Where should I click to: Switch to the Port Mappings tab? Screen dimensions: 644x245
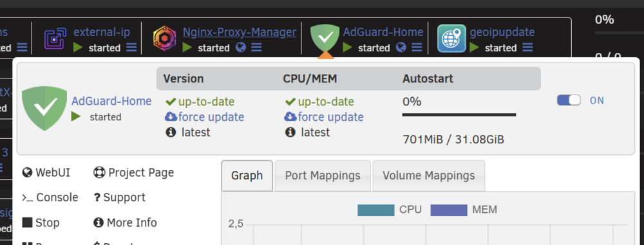[x=323, y=176]
